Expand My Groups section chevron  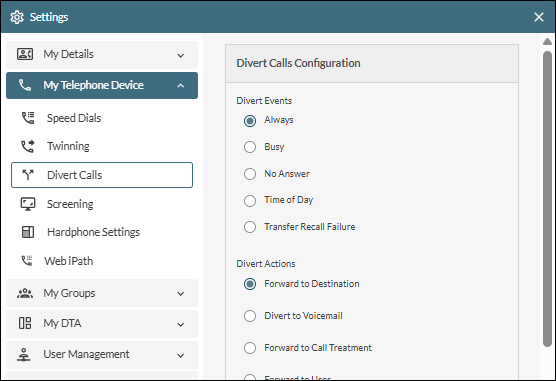point(181,294)
